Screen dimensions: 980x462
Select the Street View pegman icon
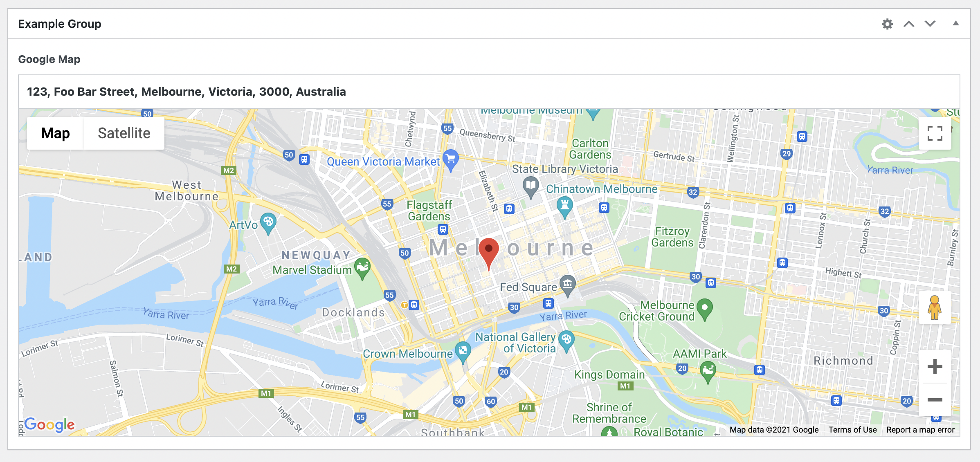tap(935, 307)
